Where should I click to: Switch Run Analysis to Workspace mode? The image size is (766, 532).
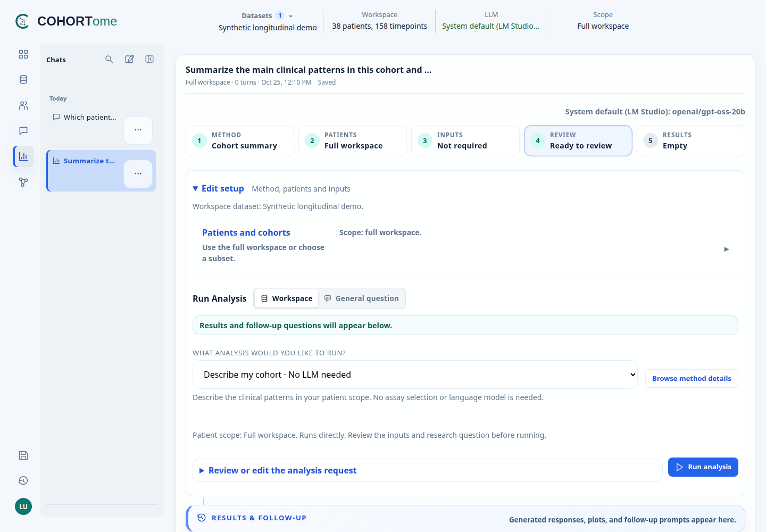pos(287,298)
